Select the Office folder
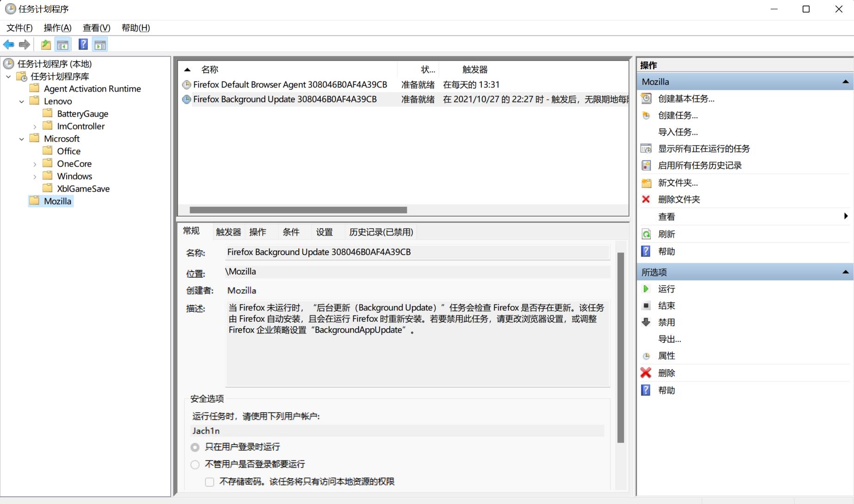This screenshot has width=854, height=504. (x=69, y=151)
